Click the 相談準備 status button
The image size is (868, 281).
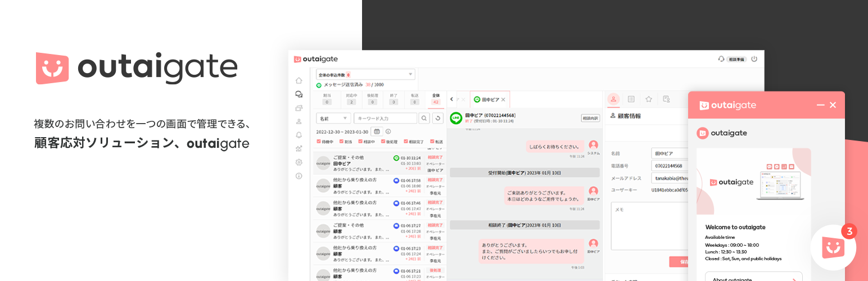click(735, 59)
